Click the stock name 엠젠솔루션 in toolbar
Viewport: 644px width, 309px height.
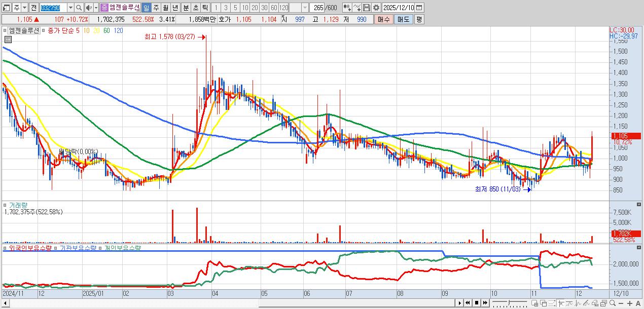click(124, 8)
